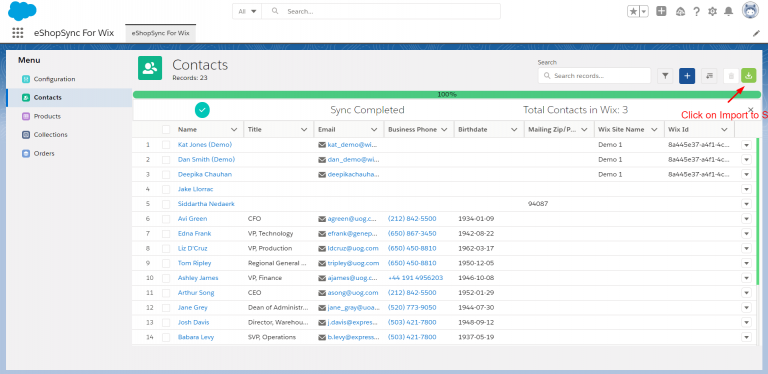Check the box for Avi Green
This screenshot has height=374, width=768.
pyautogui.click(x=167, y=219)
